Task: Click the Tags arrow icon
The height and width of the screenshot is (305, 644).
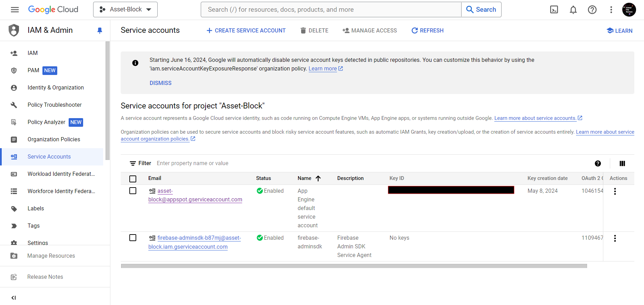Action: (x=14, y=226)
